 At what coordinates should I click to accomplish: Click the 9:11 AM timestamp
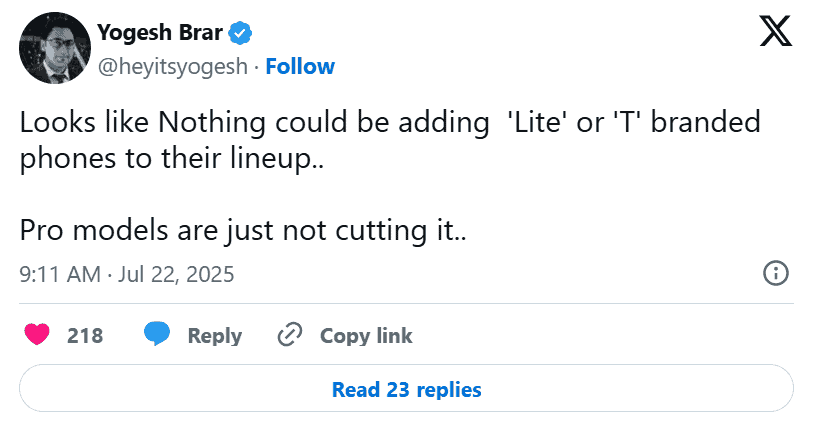60,274
